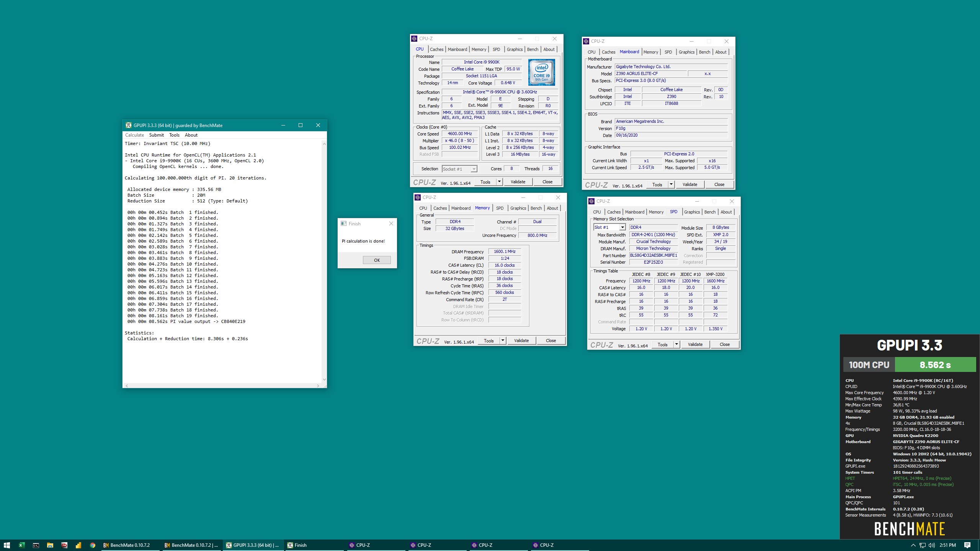Open the About menu in GPUPI
Image resolution: width=980 pixels, height=551 pixels.
click(191, 135)
